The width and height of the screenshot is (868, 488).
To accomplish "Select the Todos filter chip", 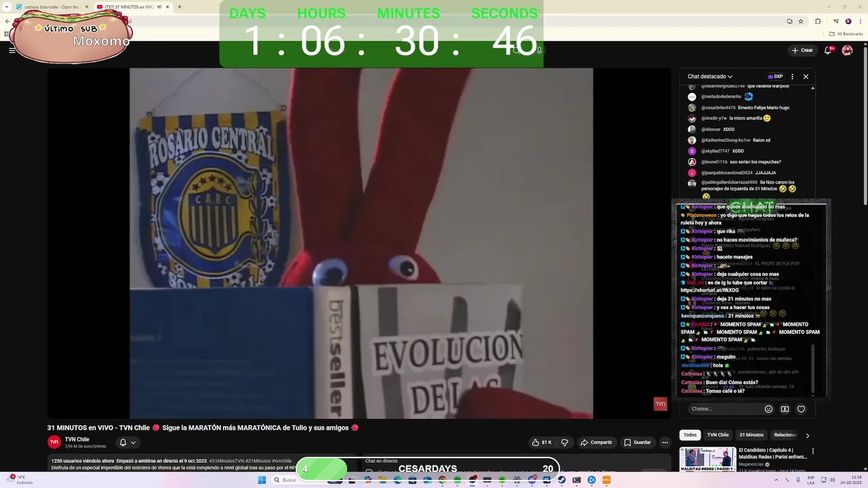I will [690, 435].
